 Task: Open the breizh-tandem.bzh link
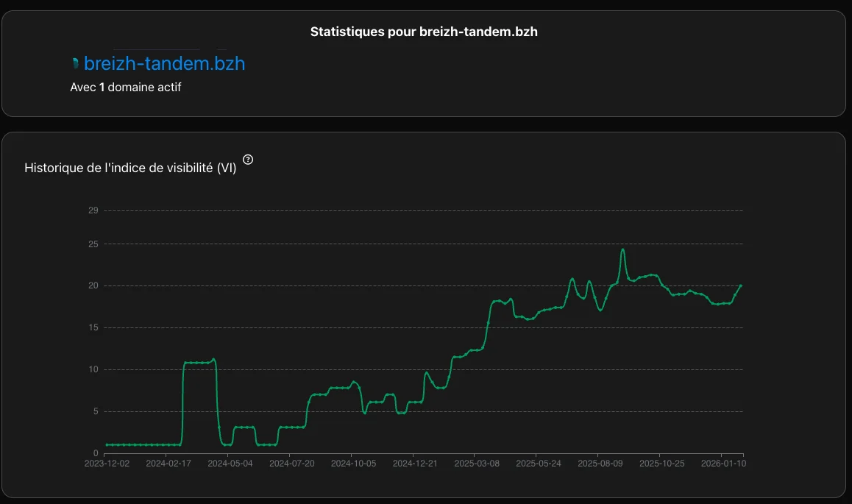[164, 63]
